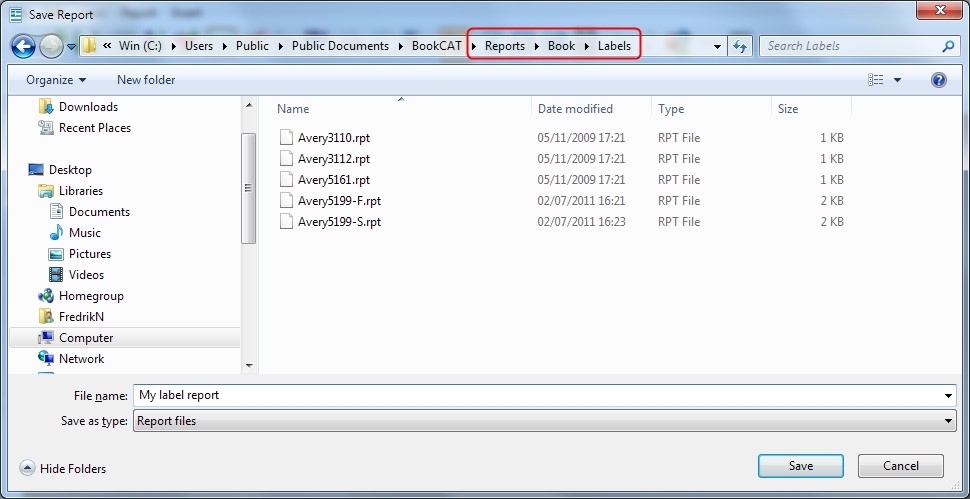Open recent locations dropdown beside Forward arrow

tap(71, 46)
